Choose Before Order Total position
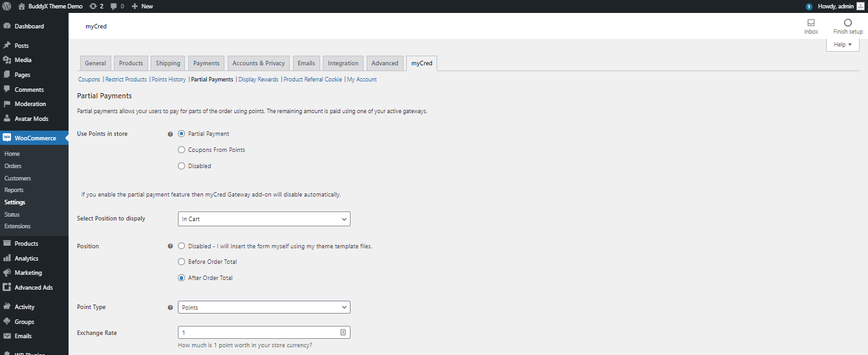Viewport: 868px width, 355px height. click(182, 262)
